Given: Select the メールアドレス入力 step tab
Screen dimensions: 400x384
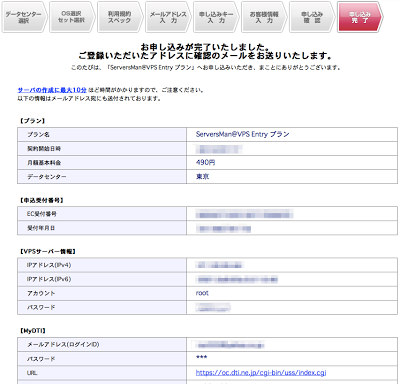Looking at the screenshot, I should click(168, 17).
